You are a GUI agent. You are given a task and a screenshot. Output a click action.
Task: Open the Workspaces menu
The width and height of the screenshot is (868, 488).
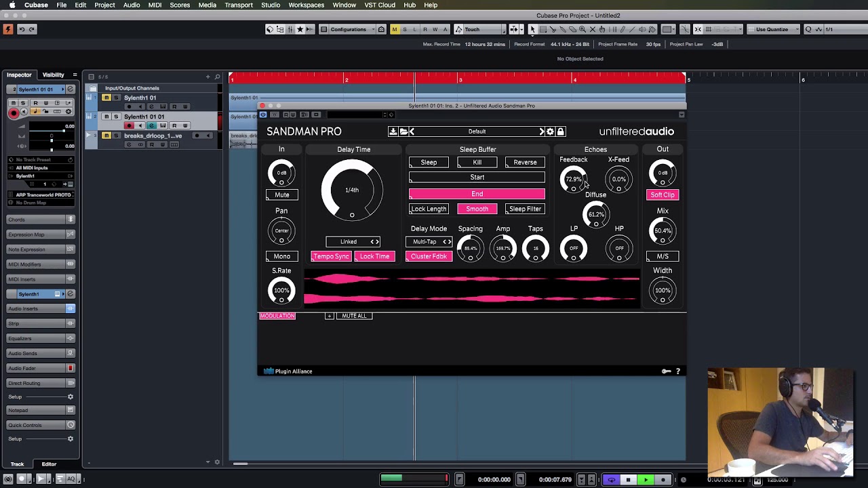click(x=307, y=5)
